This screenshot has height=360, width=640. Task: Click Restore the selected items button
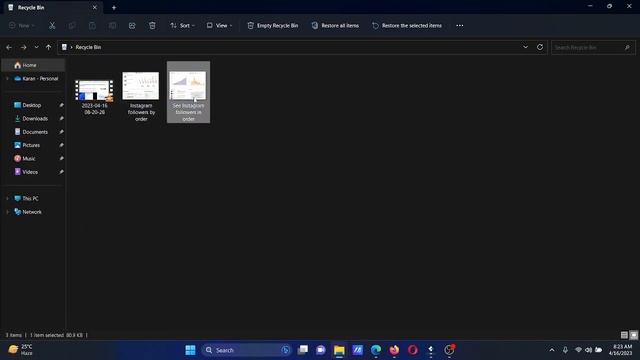[407, 25]
